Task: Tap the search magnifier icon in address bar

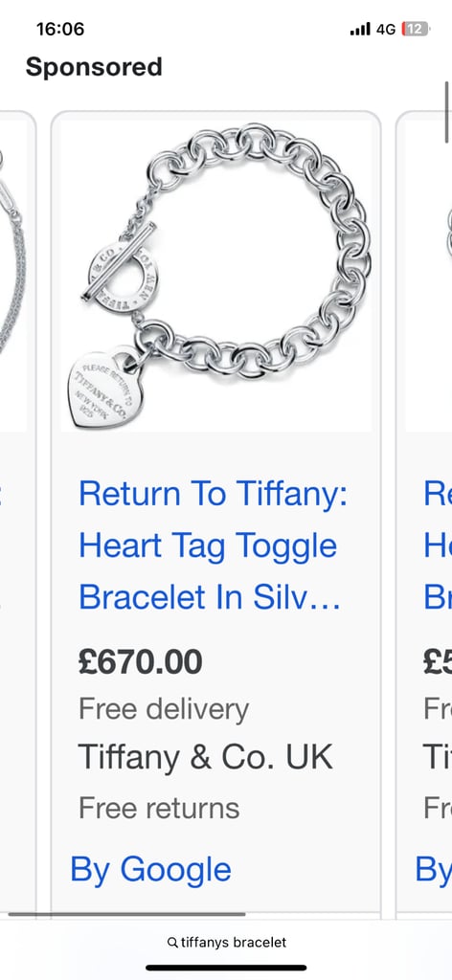Action: point(172,943)
